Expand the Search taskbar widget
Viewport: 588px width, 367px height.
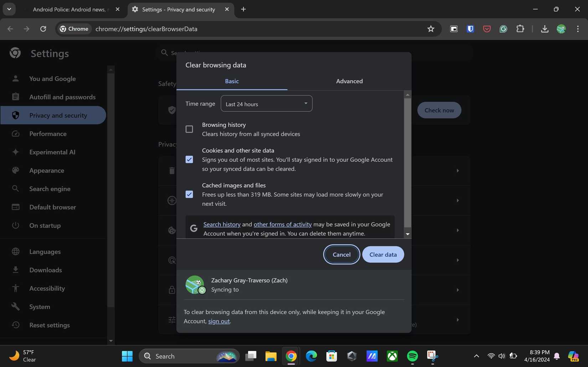pyautogui.click(x=189, y=356)
